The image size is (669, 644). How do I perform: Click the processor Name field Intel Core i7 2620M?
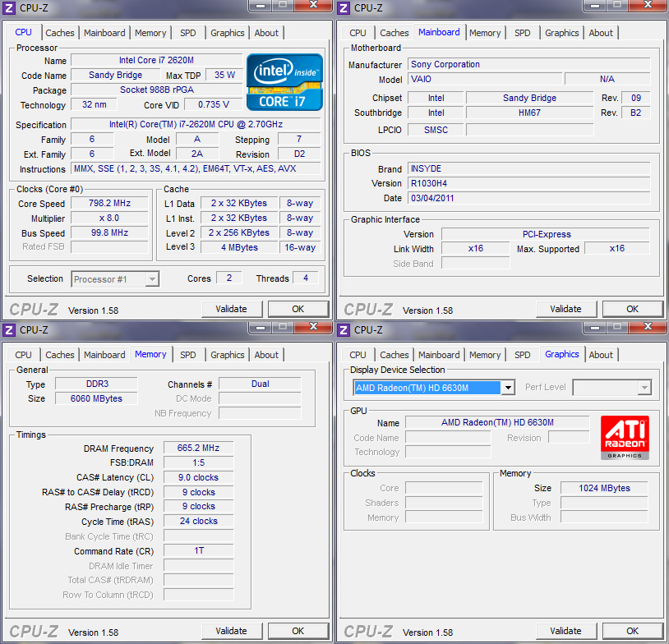(157, 60)
